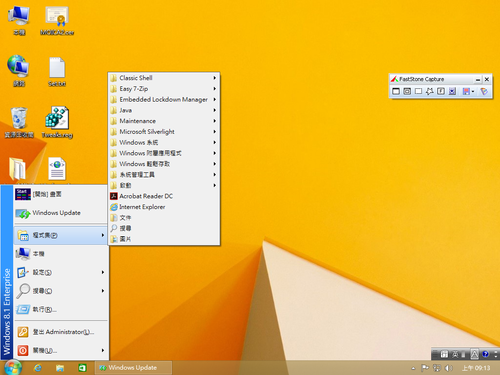Select FastStone Full Screen capture tool
Image resolution: width=500 pixels, height=375 pixels.
(441, 91)
